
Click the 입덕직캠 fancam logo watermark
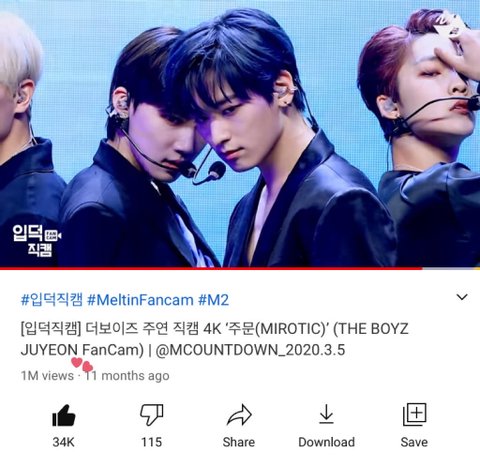(x=37, y=240)
